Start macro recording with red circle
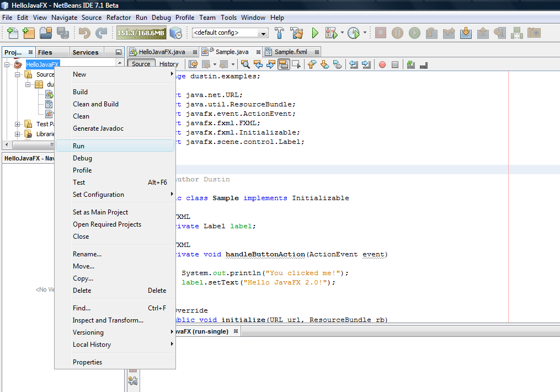Viewport: 560px width, 392px height. pyautogui.click(x=382, y=65)
